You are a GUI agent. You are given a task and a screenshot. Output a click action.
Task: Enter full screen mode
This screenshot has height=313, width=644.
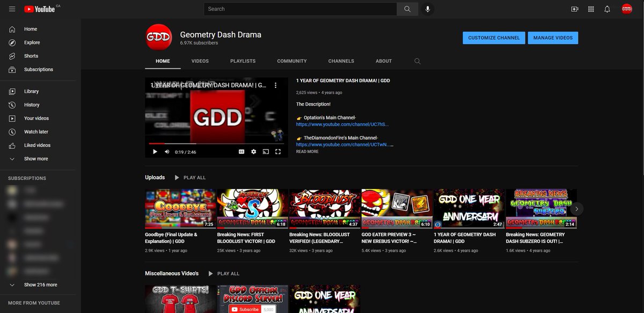coord(278,152)
